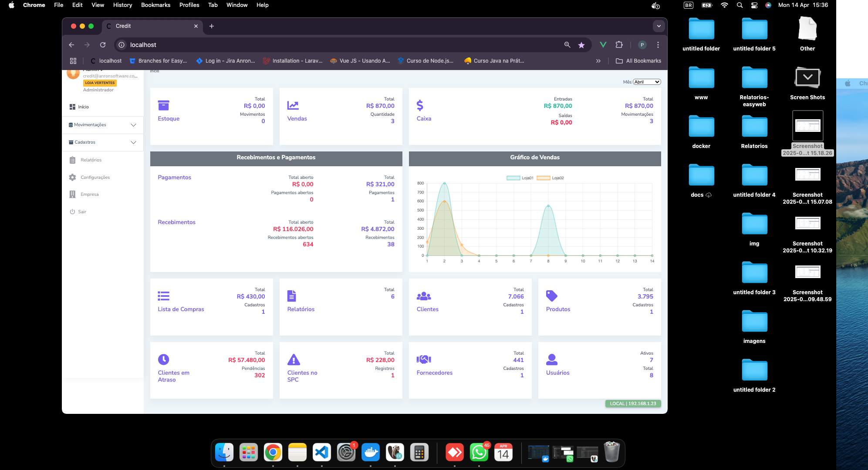Open the Relatórios sidebar menu item

pos(91,160)
